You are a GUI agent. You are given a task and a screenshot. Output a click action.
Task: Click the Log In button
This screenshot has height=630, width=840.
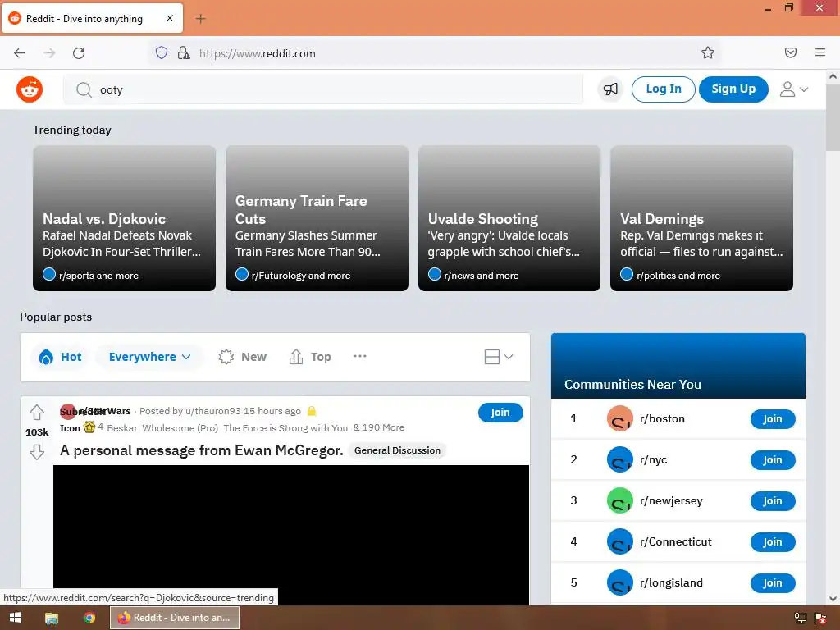coord(663,89)
